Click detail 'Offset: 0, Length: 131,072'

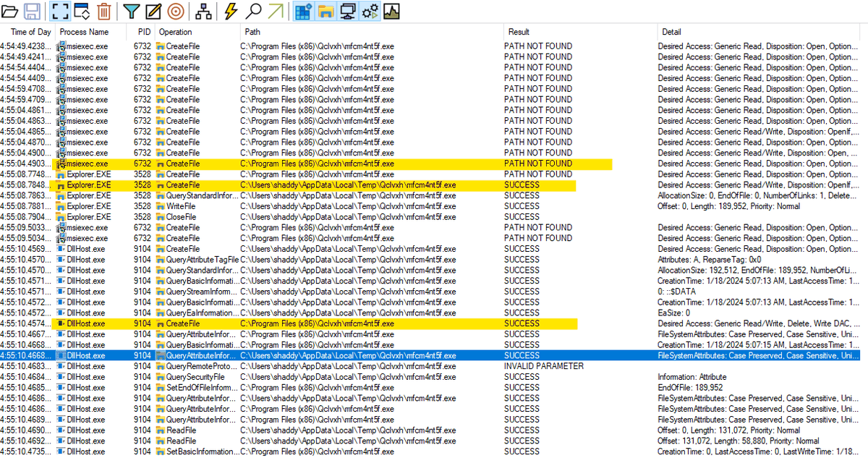[729, 431]
